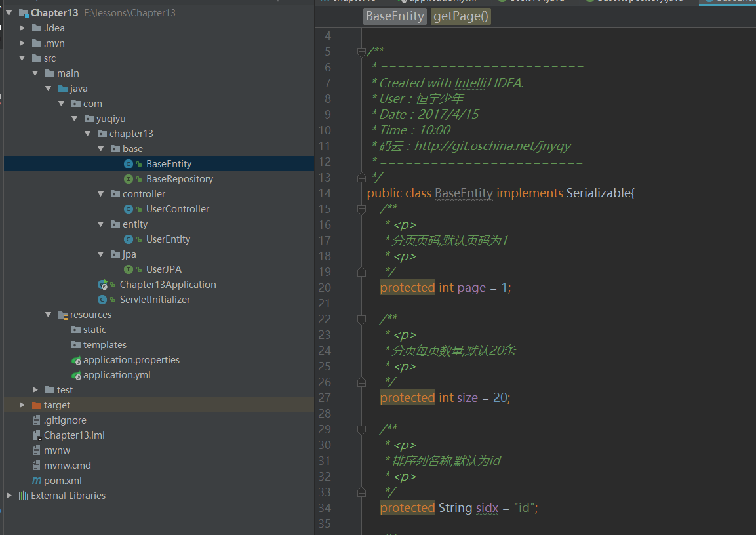Click the resources folder icon
The image size is (756, 535).
pyautogui.click(x=63, y=315)
